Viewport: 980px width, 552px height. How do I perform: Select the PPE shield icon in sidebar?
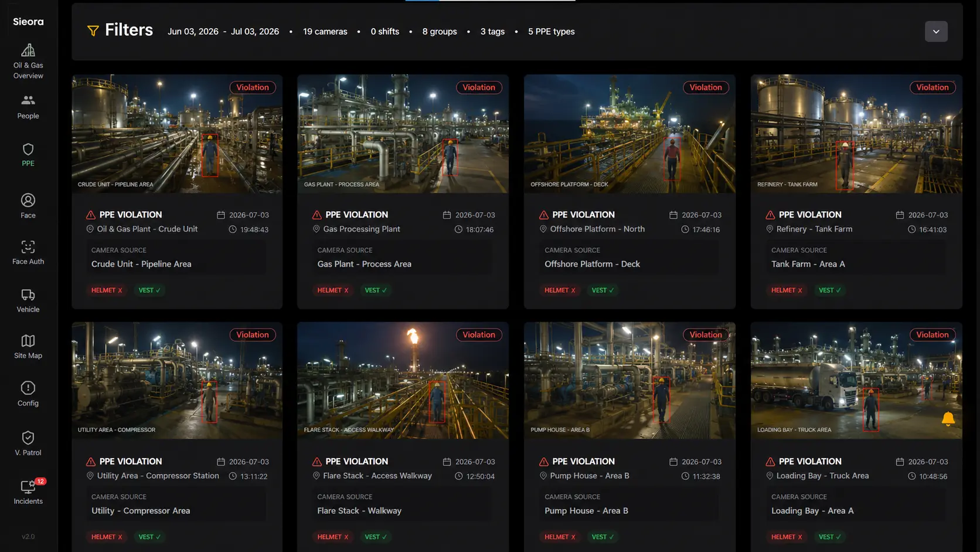[x=28, y=150]
